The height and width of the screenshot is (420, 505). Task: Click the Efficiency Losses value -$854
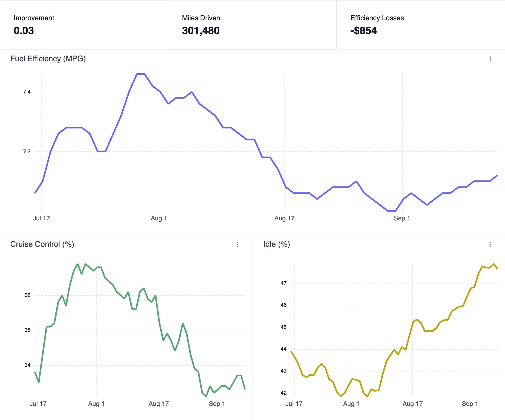coord(363,31)
